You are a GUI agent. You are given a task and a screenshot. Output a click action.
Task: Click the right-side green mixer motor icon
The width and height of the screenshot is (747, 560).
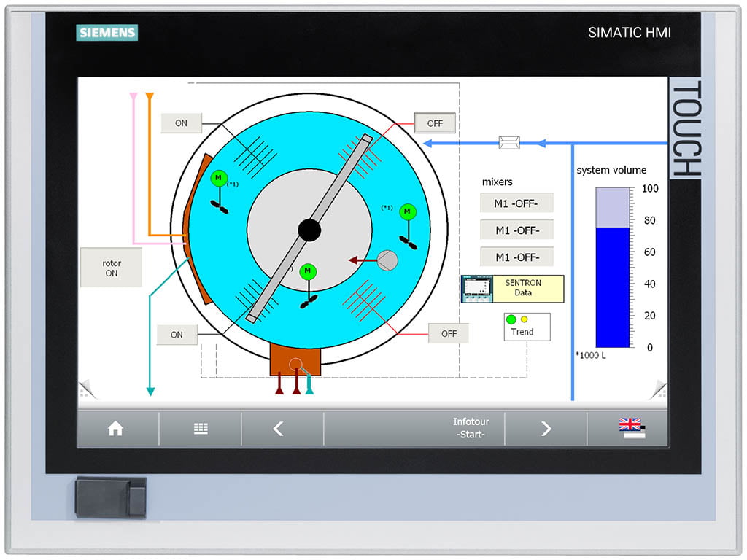tap(406, 212)
